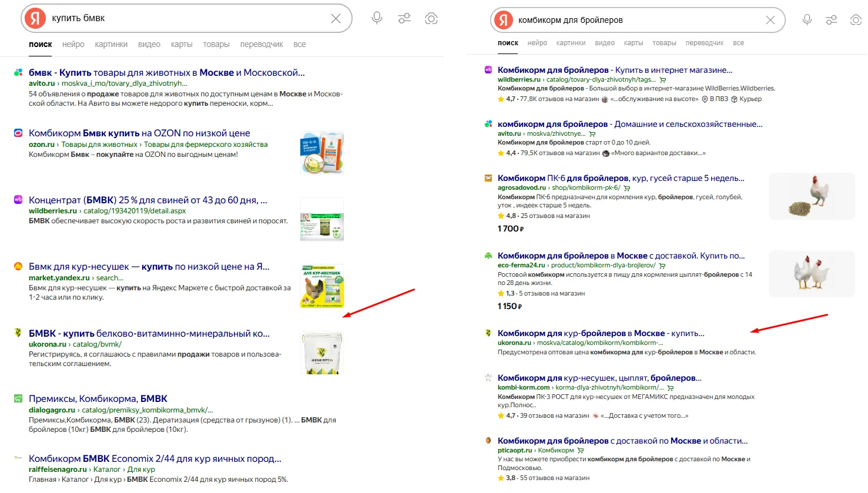Open image search camera in the 'комбикорм для бройлеров' window

click(x=856, y=20)
